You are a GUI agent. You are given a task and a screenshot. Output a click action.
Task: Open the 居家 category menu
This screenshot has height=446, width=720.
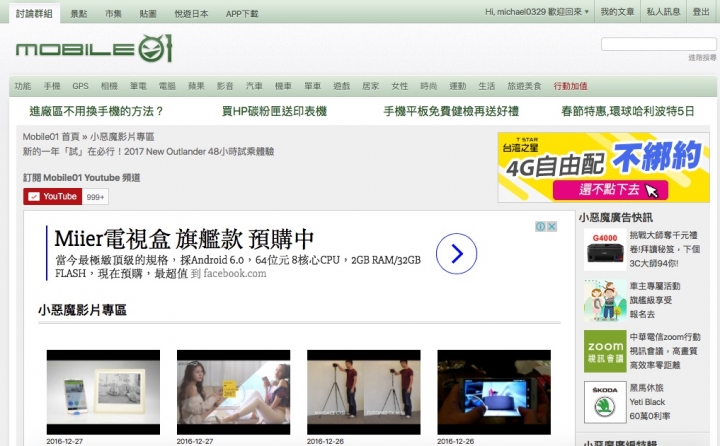click(370, 86)
